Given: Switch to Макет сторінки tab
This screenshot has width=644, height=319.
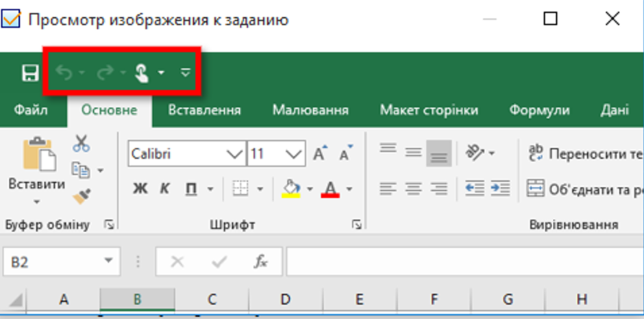Looking at the screenshot, I should click(429, 110).
